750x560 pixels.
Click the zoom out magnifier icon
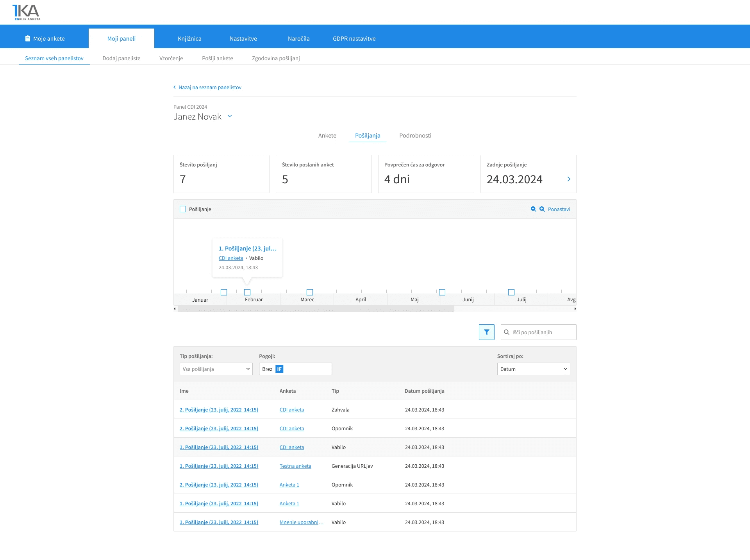[x=533, y=209]
